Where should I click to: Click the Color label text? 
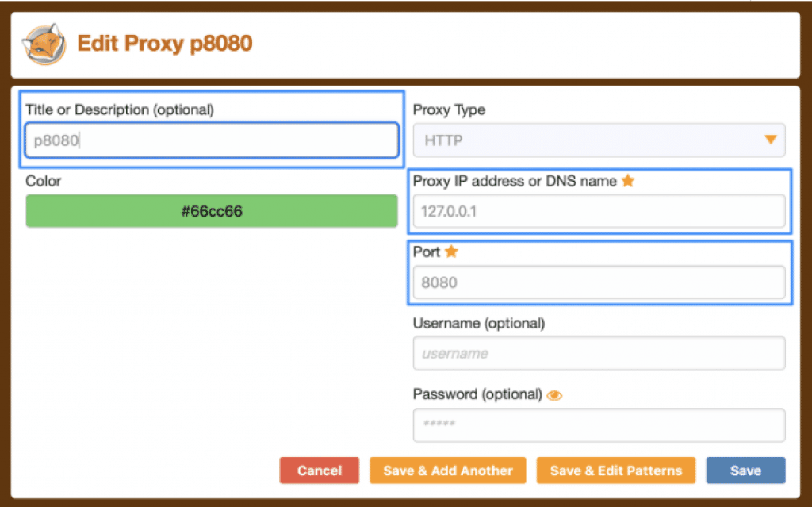coord(44,181)
